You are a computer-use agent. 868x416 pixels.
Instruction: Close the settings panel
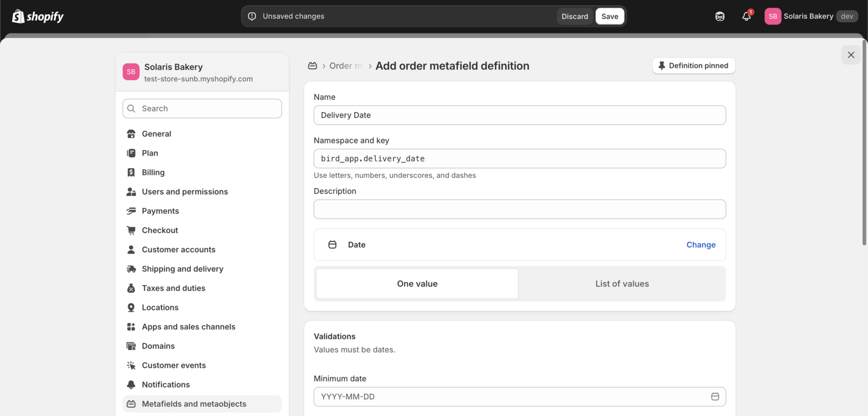coord(851,55)
